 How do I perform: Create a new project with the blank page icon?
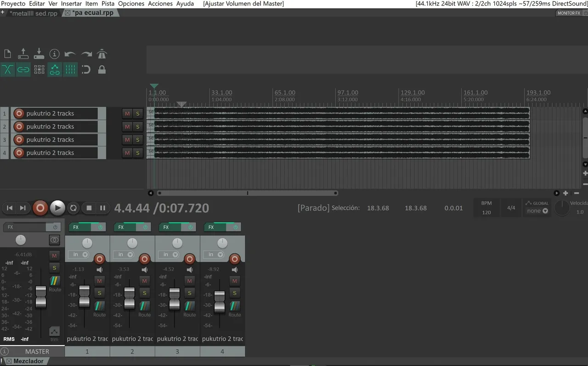pos(7,54)
